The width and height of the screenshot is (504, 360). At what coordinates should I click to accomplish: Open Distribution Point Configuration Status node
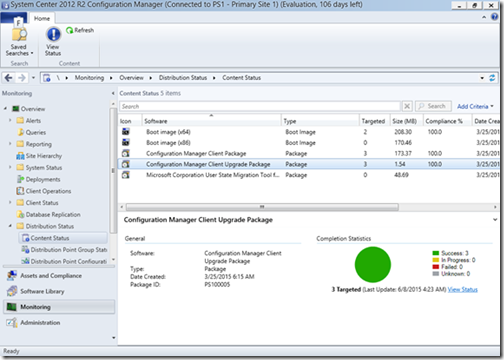pos(64,261)
